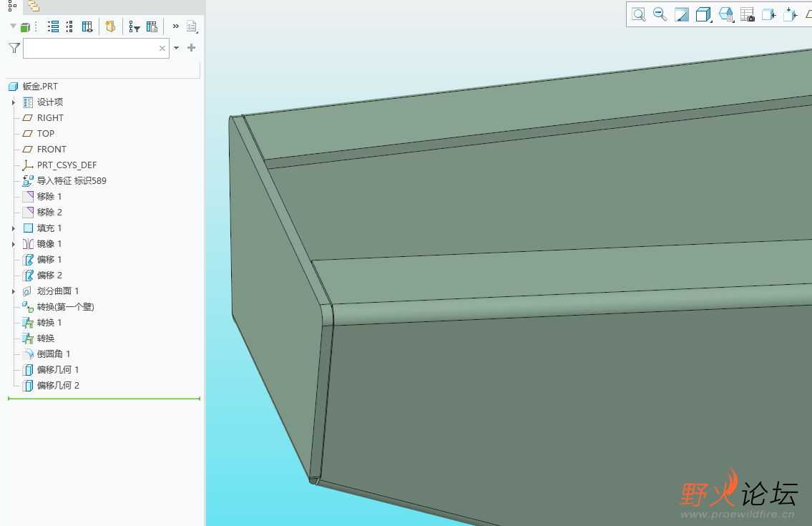This screenshot has width=812, height=526.
Task: Expand the 划分曲面 1 node
Action: tap(14, 291)
